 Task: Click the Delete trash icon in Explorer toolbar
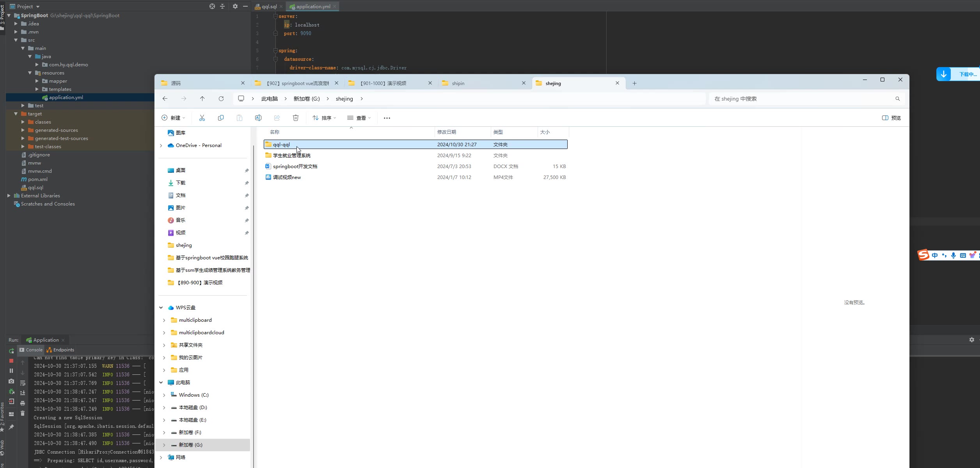click(296, 118)
